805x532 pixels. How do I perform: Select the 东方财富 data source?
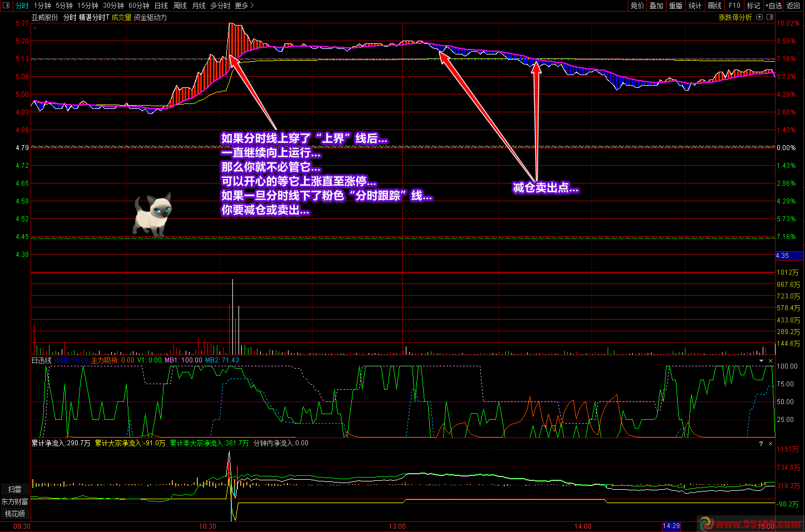point(15,501)
